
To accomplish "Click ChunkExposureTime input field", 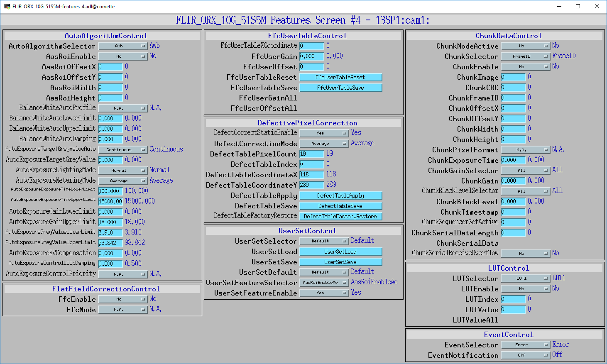I will 513,160.
